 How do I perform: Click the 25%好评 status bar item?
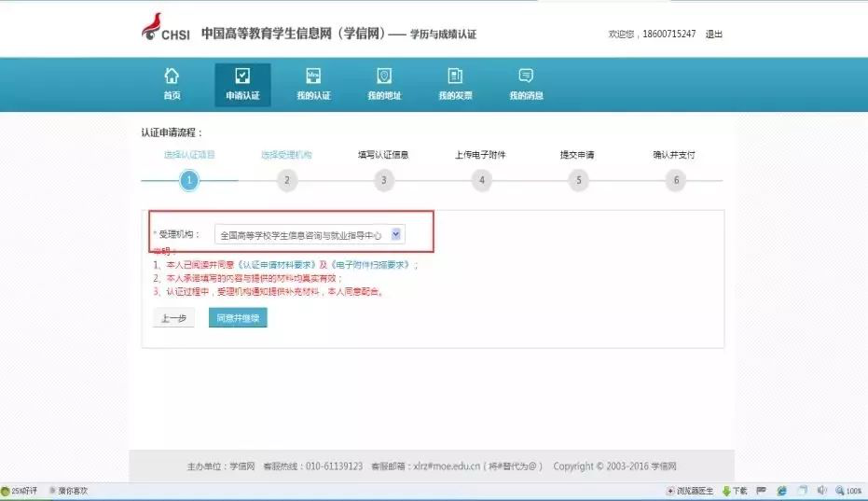pos(20,491)
